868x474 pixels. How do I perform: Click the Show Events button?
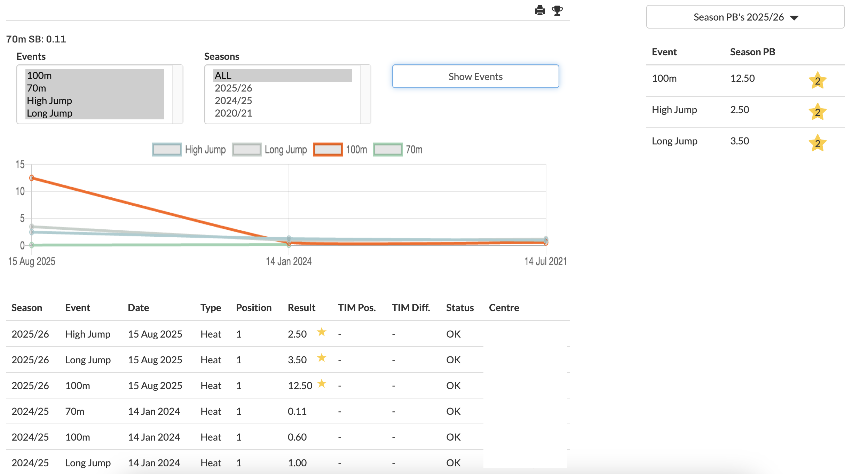coord(475,76)
